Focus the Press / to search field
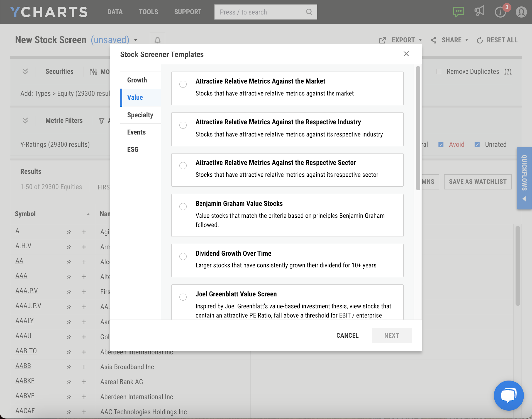 266,12
